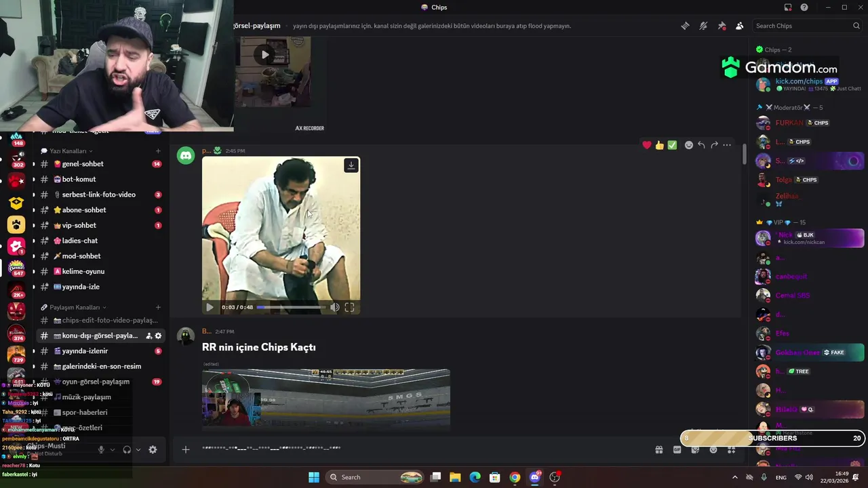Open Google Chrome from taskbar
Screen dimensions: 868x488
click(515, 477)
